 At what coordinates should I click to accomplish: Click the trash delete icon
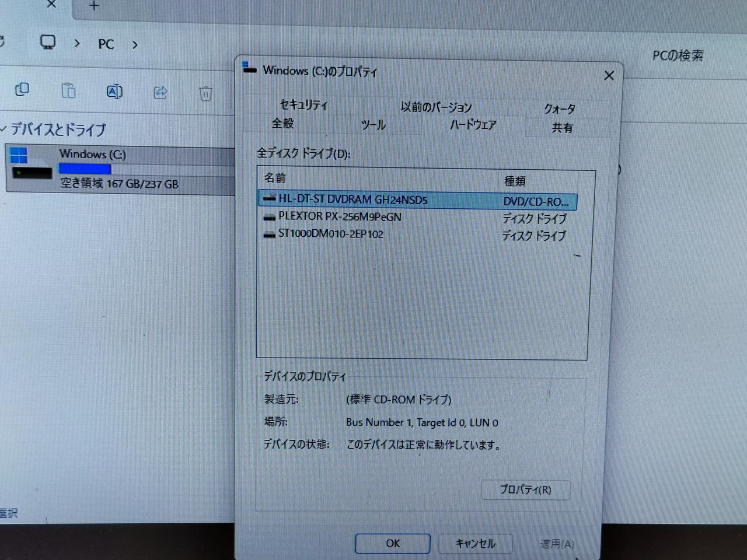click(x=205, y=93)
